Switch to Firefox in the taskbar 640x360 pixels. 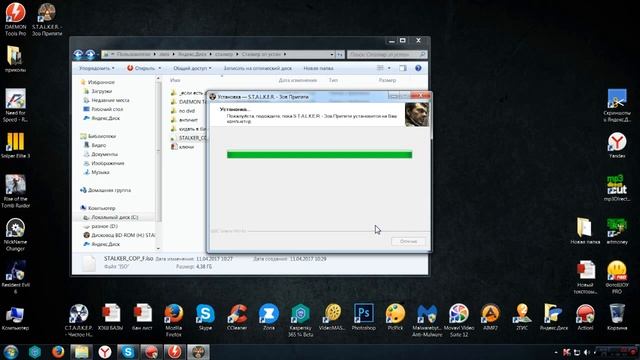(58, 352)
